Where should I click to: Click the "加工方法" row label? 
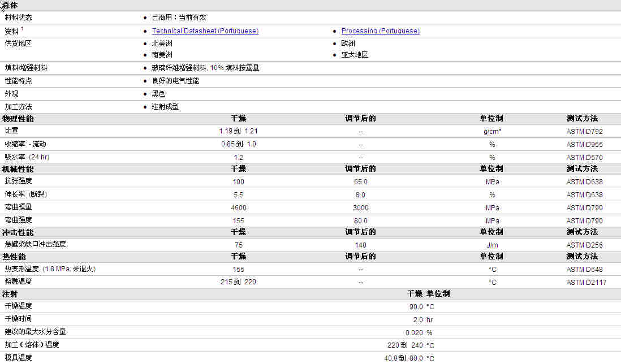(18, 107)
